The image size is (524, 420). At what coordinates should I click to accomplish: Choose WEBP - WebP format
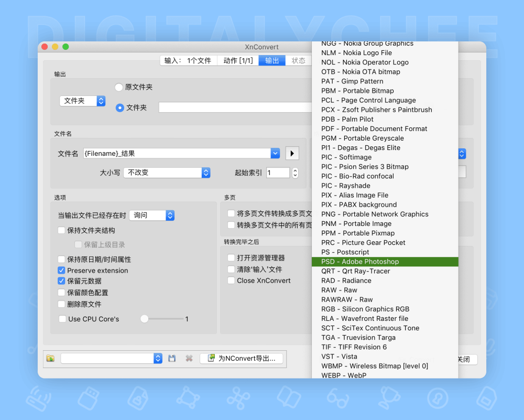(385, 375)
